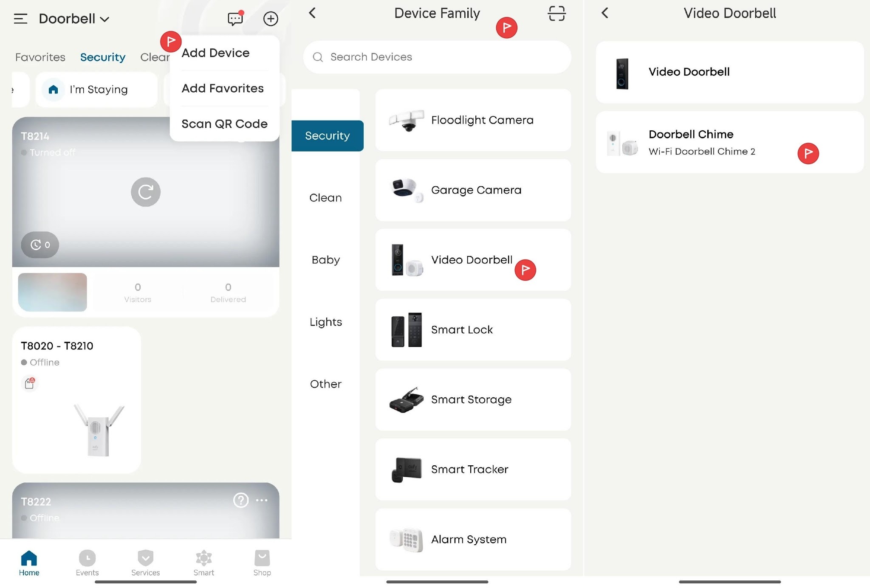Select Add Device from popup menu
This screenshot has height=588, width=870.
tap(215, 53)
